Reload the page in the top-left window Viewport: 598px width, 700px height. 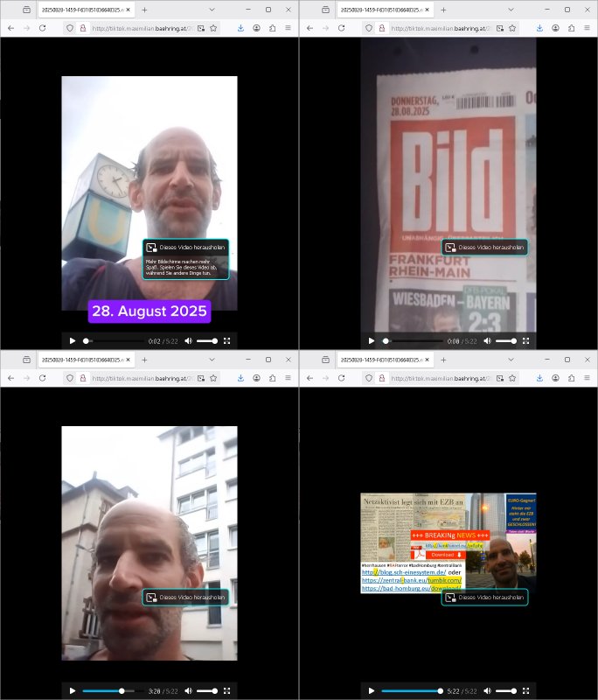point(42,28)
